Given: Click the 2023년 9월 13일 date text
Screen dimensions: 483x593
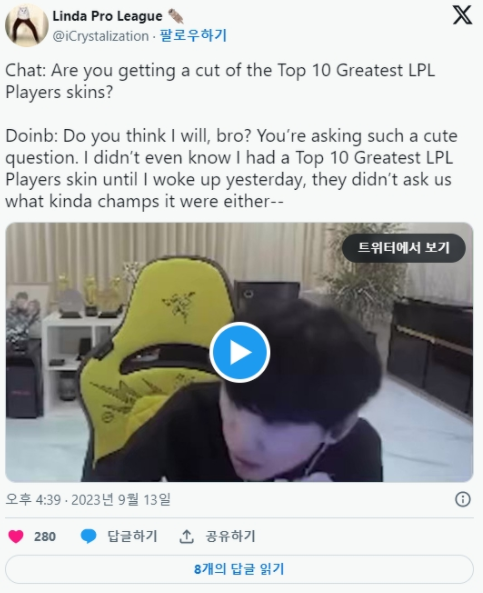Looking at the screenshot, I should click(121, 500).
